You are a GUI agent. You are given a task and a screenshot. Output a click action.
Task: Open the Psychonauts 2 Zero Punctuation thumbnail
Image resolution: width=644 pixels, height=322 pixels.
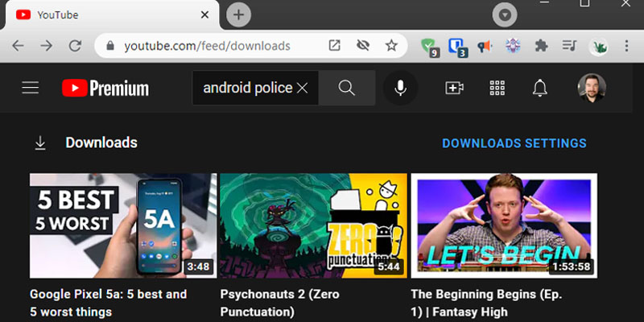pyautogui.click(x=313, y=225)
